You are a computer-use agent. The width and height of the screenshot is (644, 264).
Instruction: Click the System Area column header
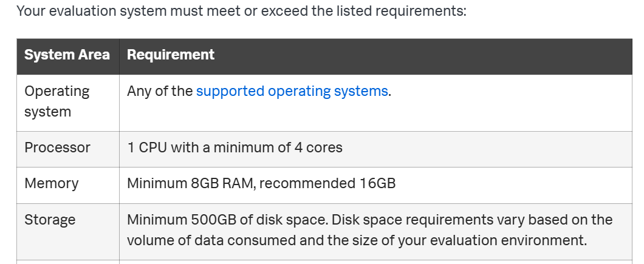[67, 55]
